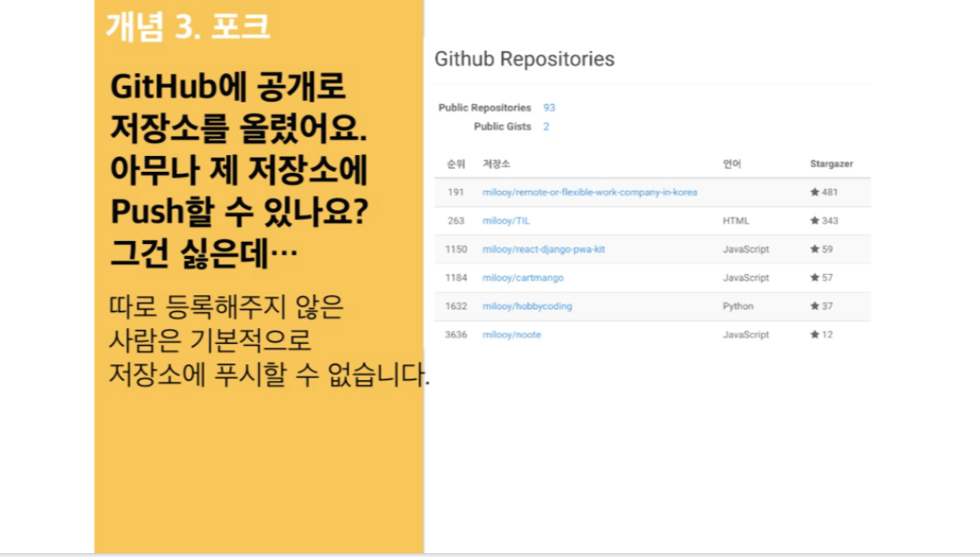Click the Public Gists count 2
The width and height of the screenshot is (980, 557).
[546, 126]
